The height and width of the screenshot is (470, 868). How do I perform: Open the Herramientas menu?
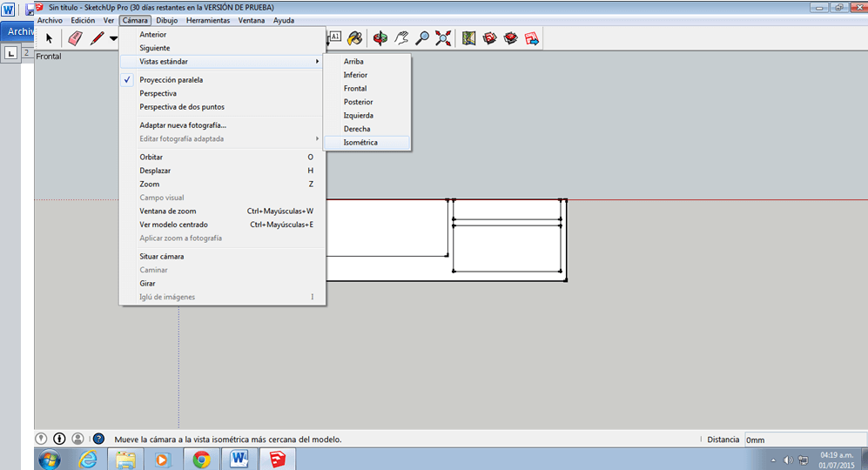[x=208, y=21]
